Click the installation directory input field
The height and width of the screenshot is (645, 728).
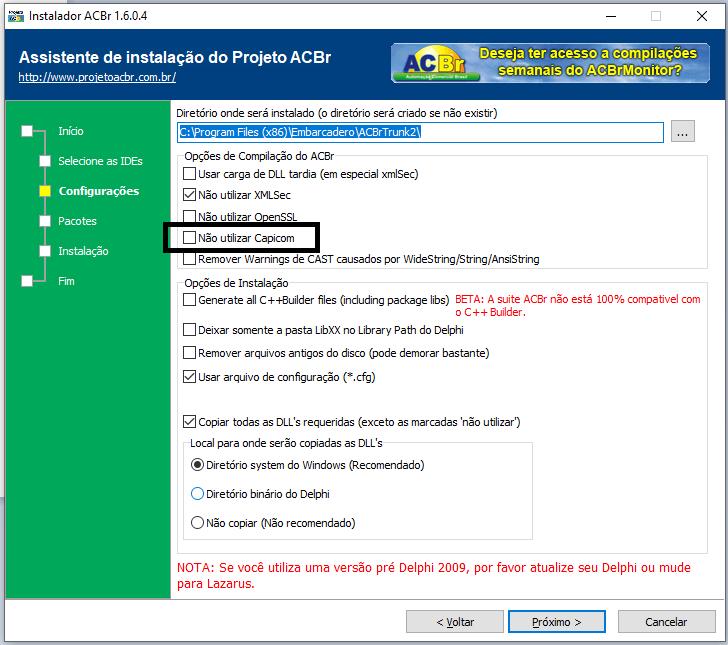pos(420,132)
